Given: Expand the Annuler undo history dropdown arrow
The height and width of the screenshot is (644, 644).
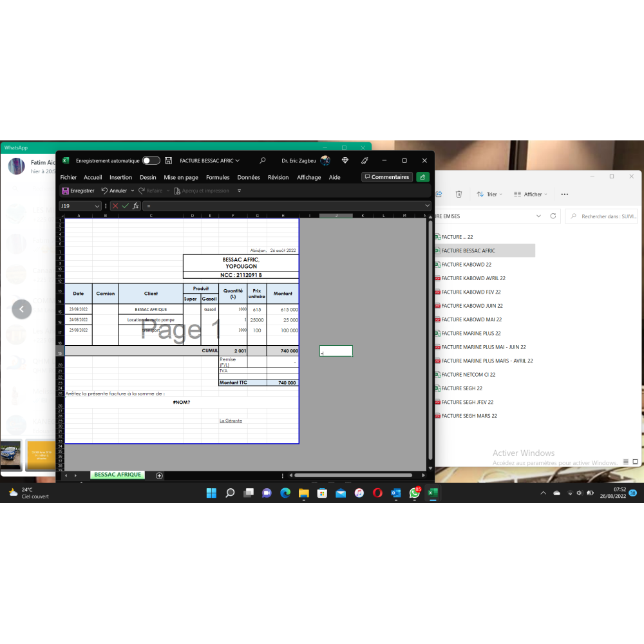Looking at the screenshot, I should [133, 191].
